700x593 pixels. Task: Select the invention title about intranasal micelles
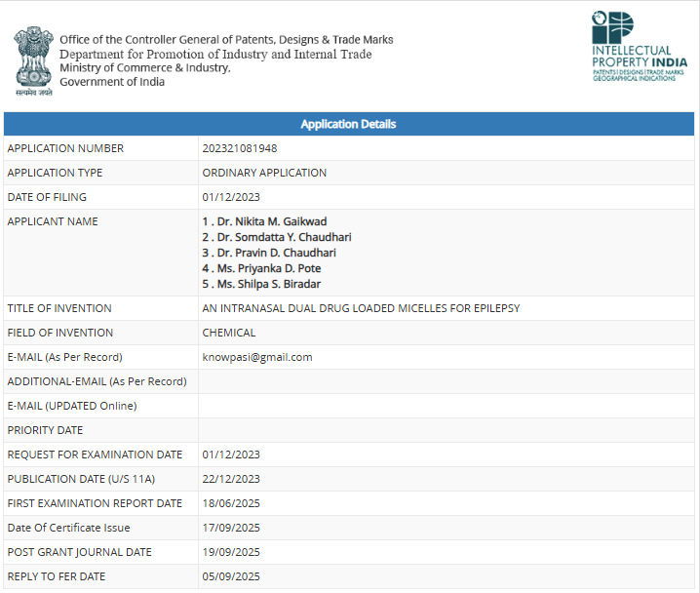coord(361,308)
